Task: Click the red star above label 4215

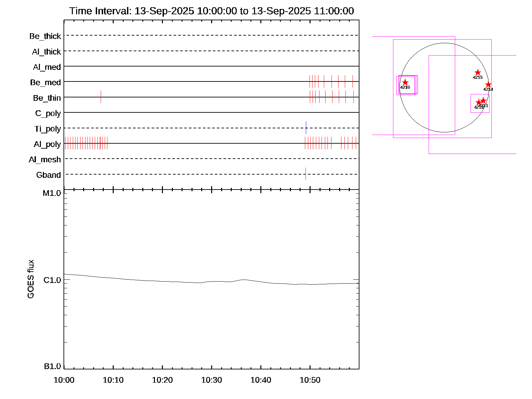Action: (x=477, y=72)
